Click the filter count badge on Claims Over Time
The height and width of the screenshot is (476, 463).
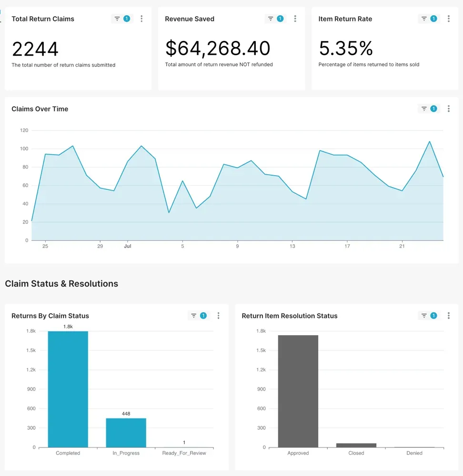pos(433,109)
